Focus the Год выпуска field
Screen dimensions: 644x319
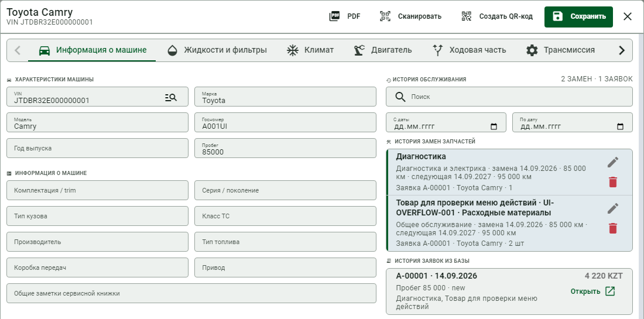[x=97, y=148]
